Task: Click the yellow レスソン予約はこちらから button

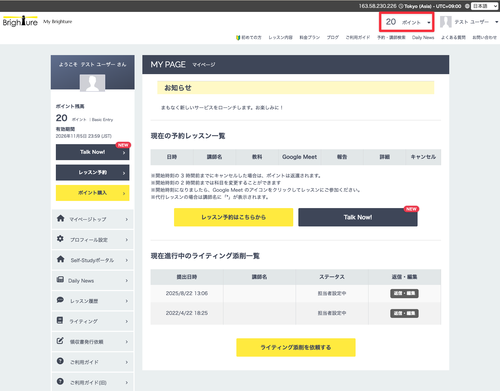Action: 233,217
